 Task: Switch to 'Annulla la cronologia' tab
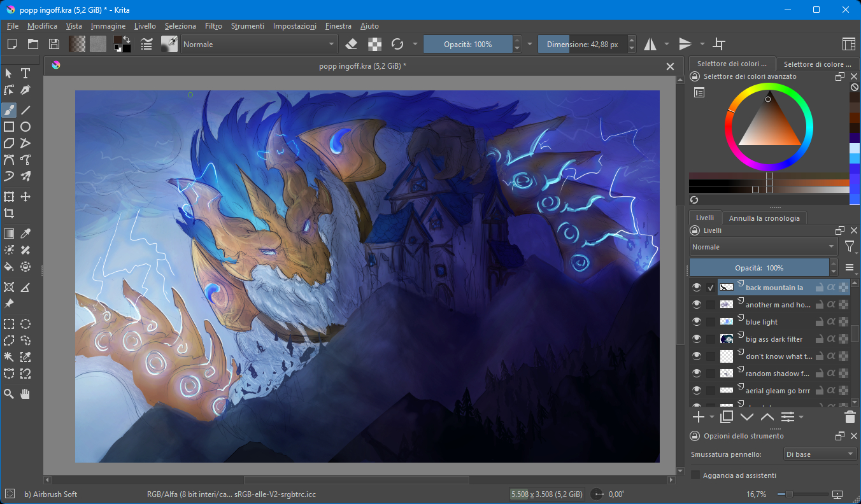[x=764, y=218]
